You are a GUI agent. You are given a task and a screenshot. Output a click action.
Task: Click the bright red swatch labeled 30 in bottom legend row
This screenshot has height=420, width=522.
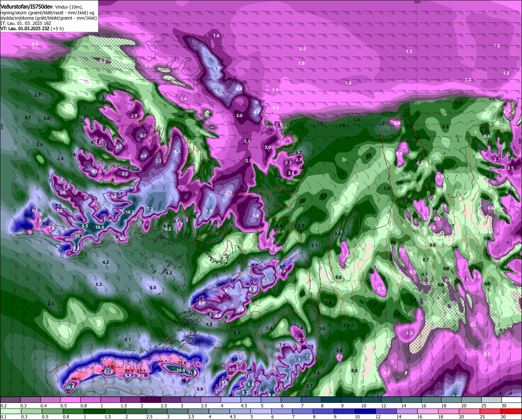[512, 411]
